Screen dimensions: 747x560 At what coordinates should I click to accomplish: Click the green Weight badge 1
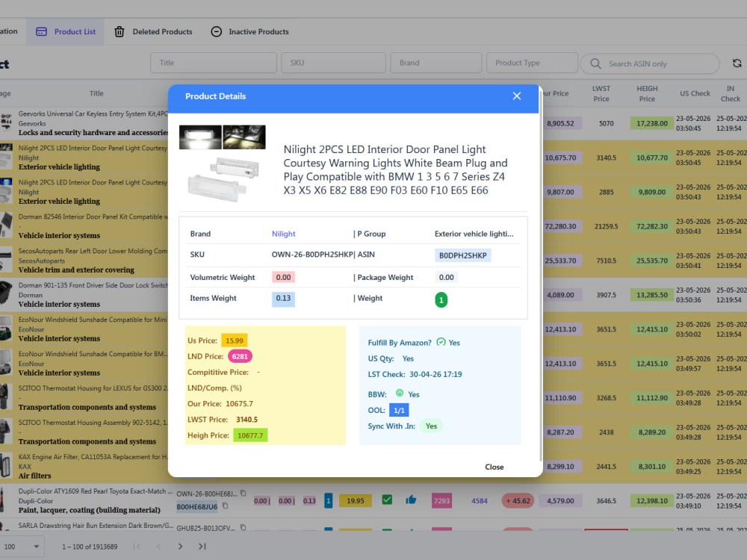[441, 300]
